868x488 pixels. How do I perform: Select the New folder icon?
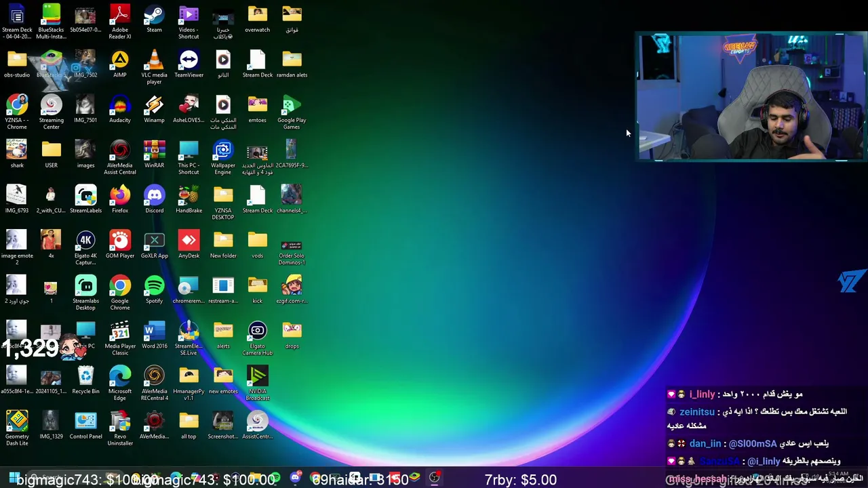223,245
